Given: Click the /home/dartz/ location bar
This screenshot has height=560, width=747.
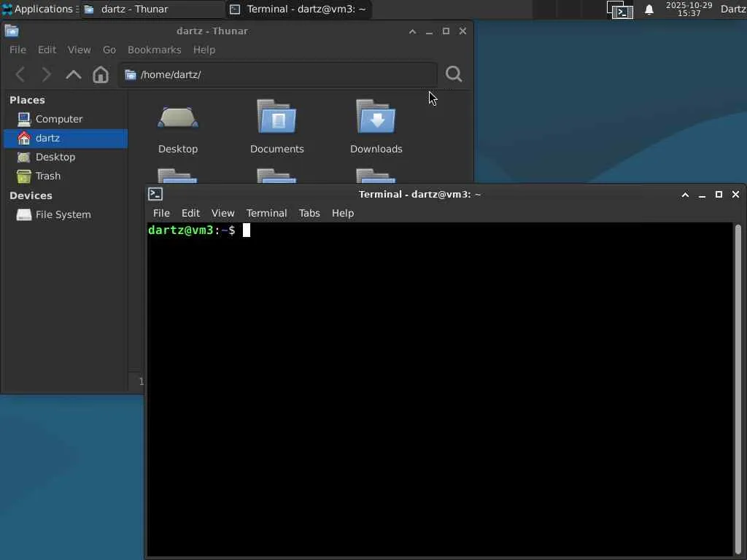Looking at the screenshot, I should (278, 75).
